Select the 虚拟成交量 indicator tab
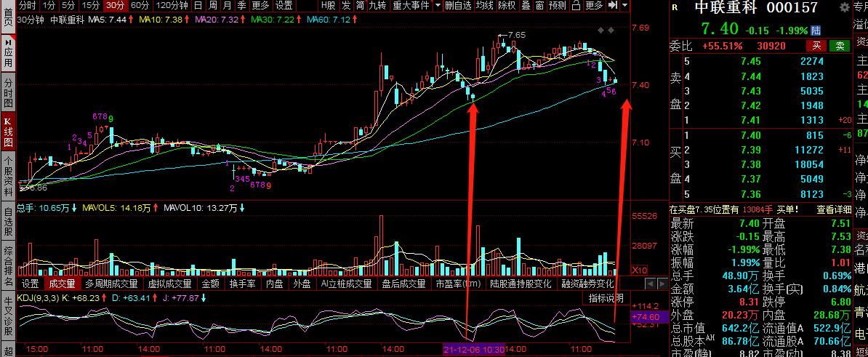The height and width of the screenshot is (357, 868). point(169,284)
